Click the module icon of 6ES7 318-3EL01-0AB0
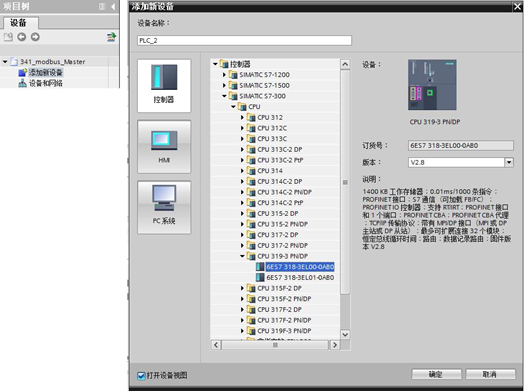Viewport: 524px width, 391px height. [260, 277]
